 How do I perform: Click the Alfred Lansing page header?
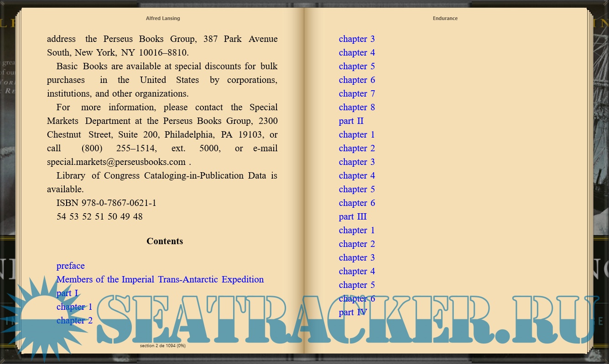(x=163, y=18)
